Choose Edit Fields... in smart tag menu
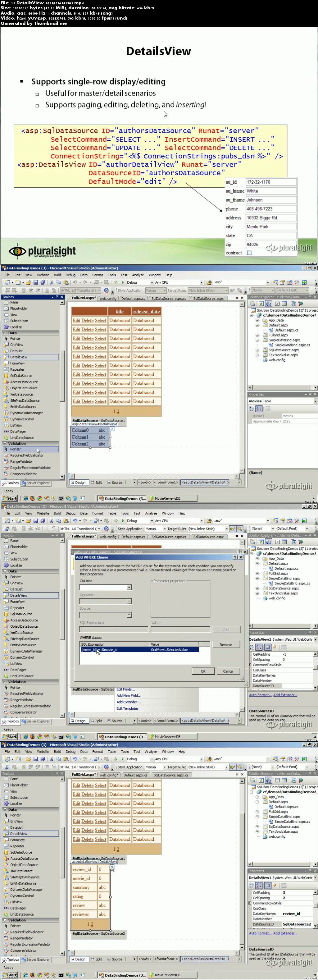The height and width of the screenshot is (980, 318). [x=125, y=689]
